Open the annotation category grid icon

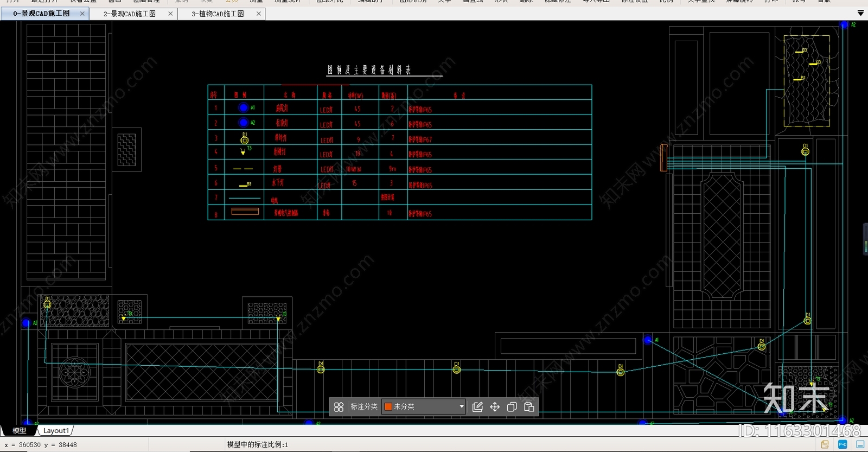tap(339, 407)
